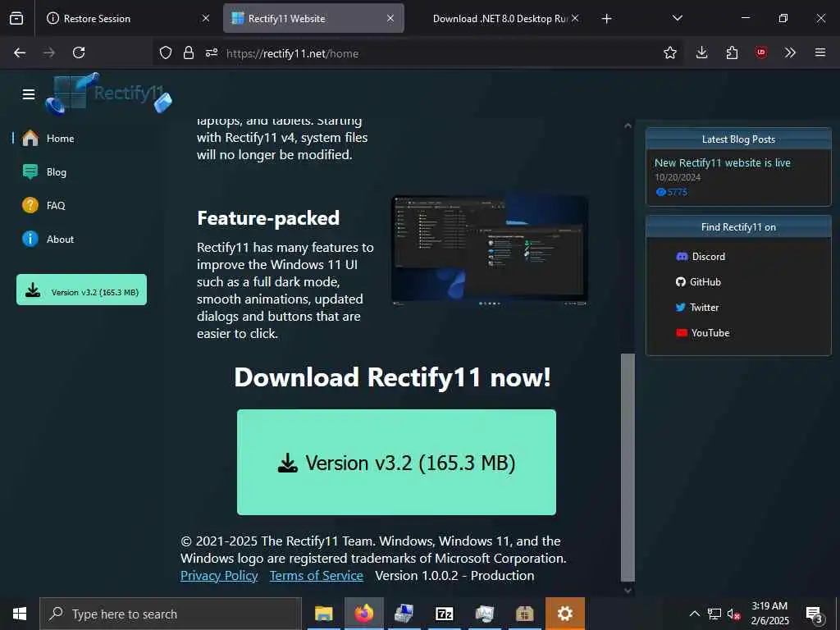The image size is (840, 630).
Task: Click the Type here to search box
Action: [171, 614]
